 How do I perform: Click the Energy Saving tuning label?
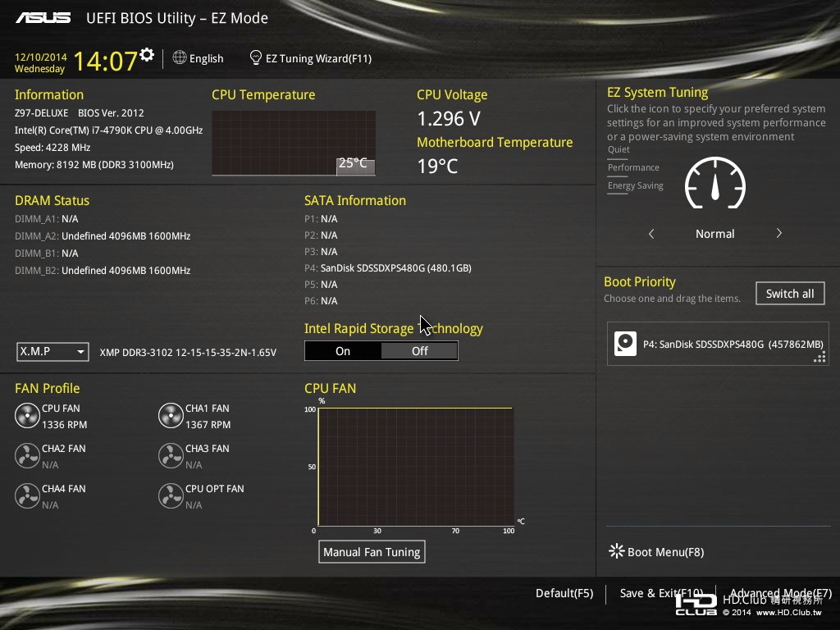point(636,186)
